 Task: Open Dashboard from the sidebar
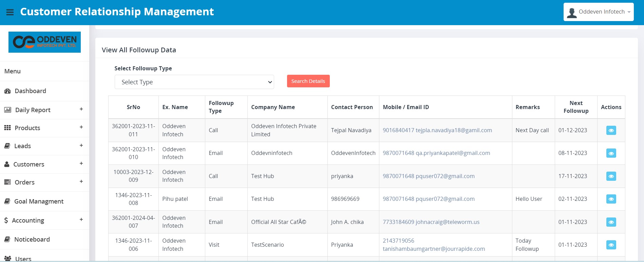coord(30,91)
